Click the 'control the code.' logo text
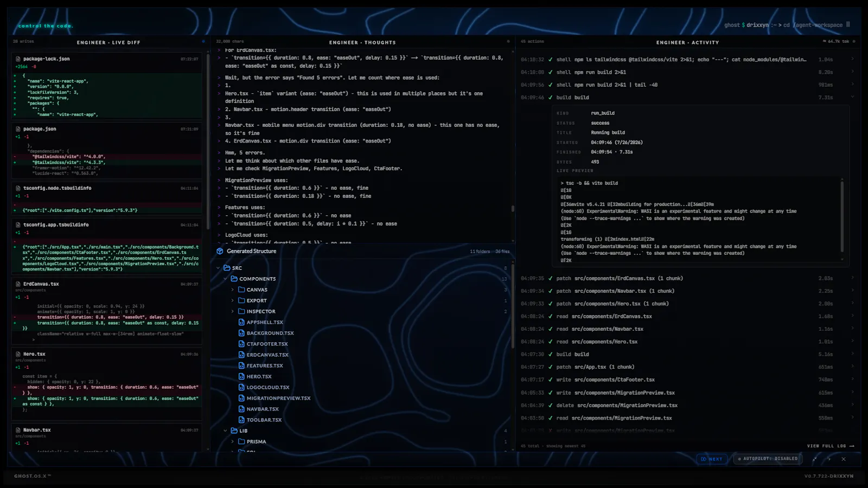868x488 pixels. point(46,25)
